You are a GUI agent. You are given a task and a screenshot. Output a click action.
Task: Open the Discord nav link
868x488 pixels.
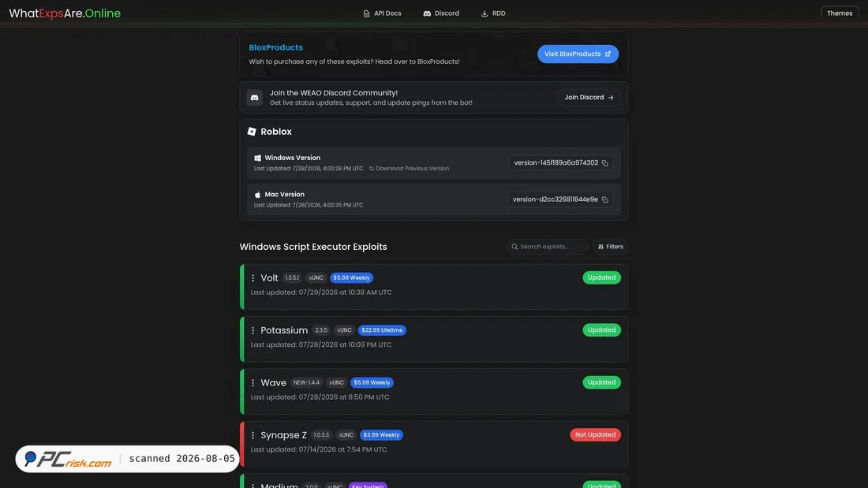441,13
